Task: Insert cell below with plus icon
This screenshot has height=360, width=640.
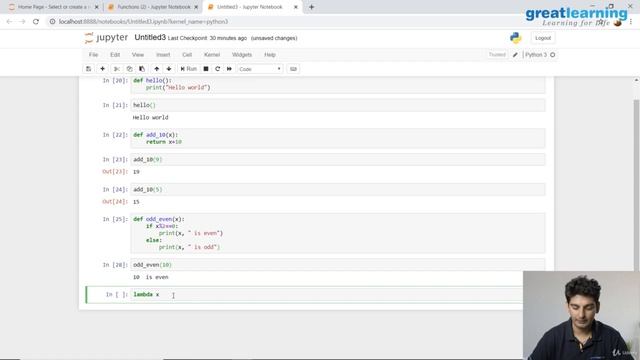Action: pyautogui.click(x=102, y=69)
